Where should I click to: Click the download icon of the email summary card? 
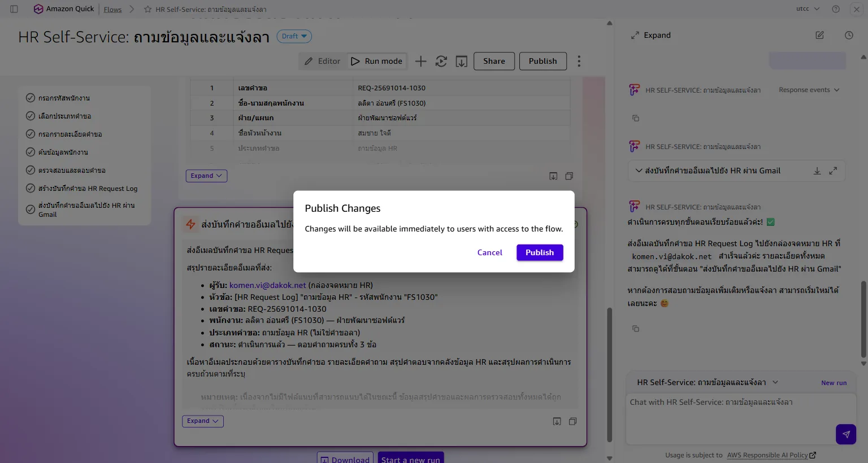(557, 421)
